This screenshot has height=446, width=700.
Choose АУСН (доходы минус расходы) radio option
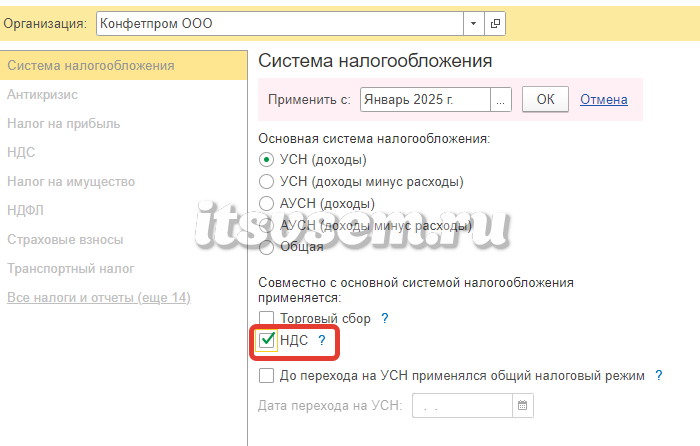click(x=267, y=225)
